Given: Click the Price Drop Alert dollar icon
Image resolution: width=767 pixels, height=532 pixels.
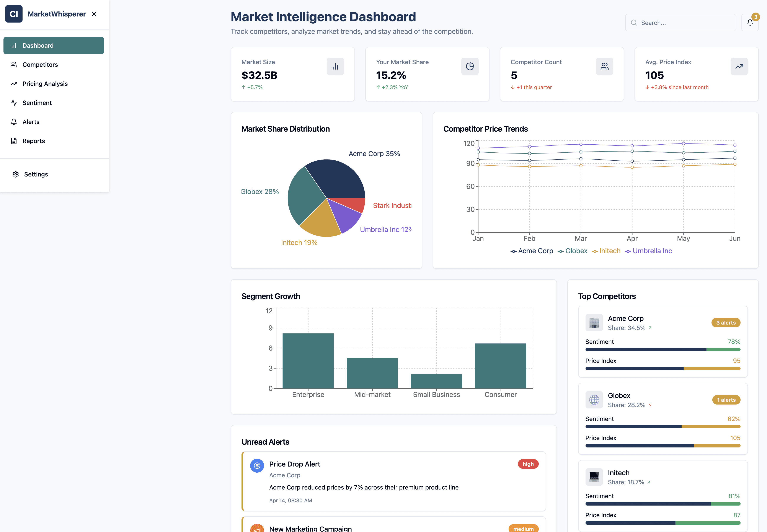Looking at the screenshot, I should click(257, 465).
